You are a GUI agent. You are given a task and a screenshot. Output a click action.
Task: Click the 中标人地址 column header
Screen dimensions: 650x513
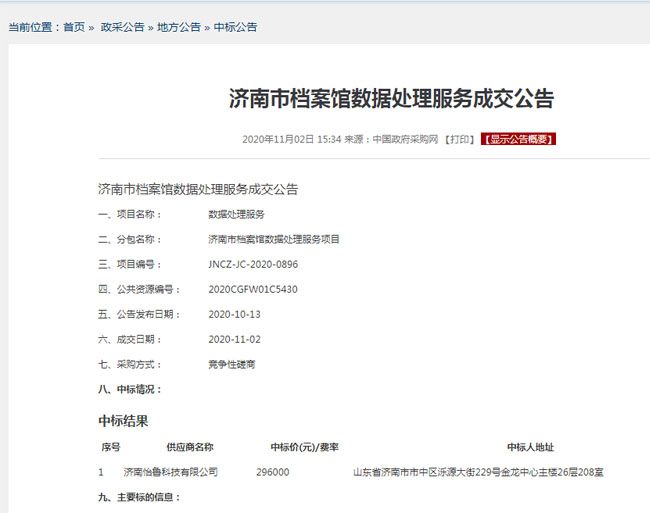[531, 447]
